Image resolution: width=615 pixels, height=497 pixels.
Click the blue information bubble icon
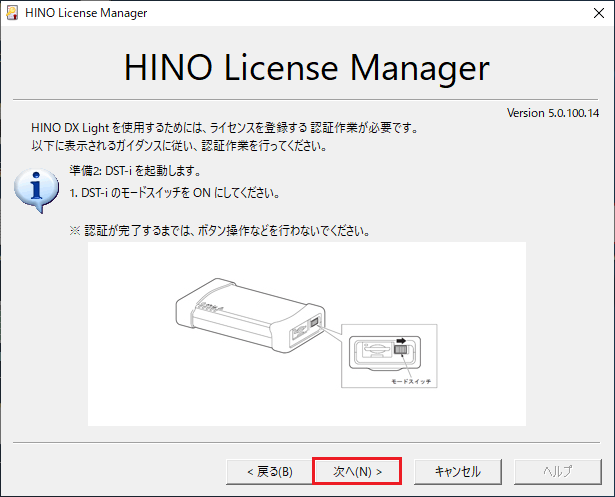pos(36,190)
